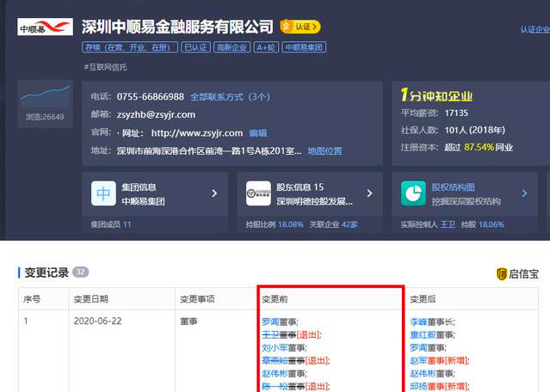Click the phone number 0755-66866988
Viewport: 550px width, 392px height.
click(x=150, y=96)
